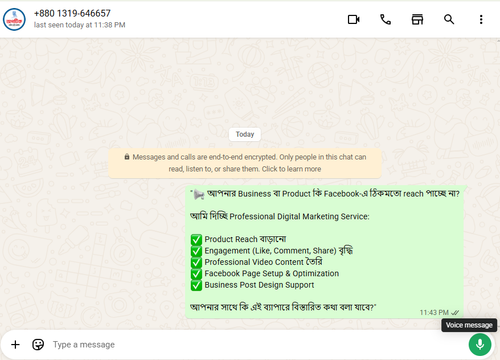Open the contact's profile picture
Viewport: 500px width, 360px height.
pyautogui.click(x=14, y=19)
